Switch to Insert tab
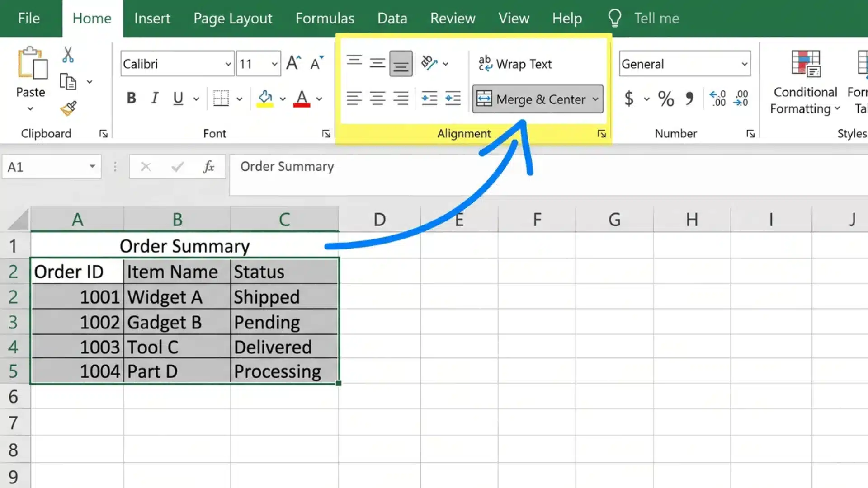The width and height of the screenshot is (868, 488). pyautogui.click(x=152, y=19)
